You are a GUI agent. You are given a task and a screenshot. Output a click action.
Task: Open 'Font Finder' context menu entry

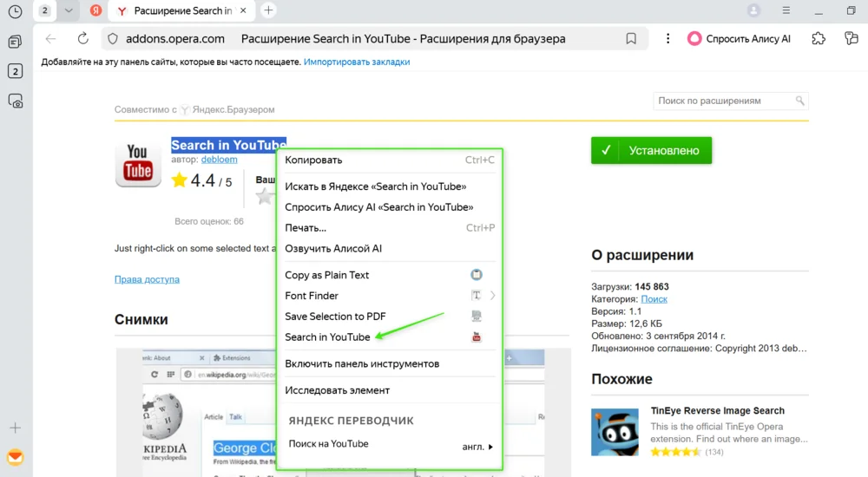[389, 296]
